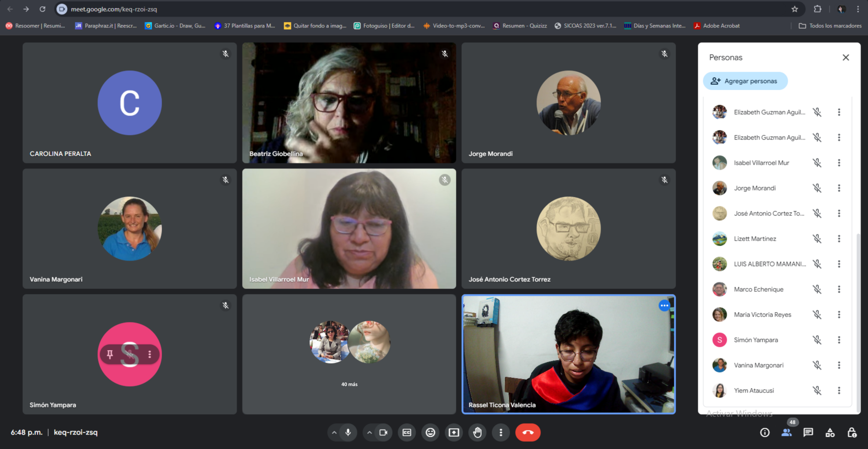Expand camera video options chevron
Image resolution: width=868 pixels, height=449 pixels.
[369, 432]
